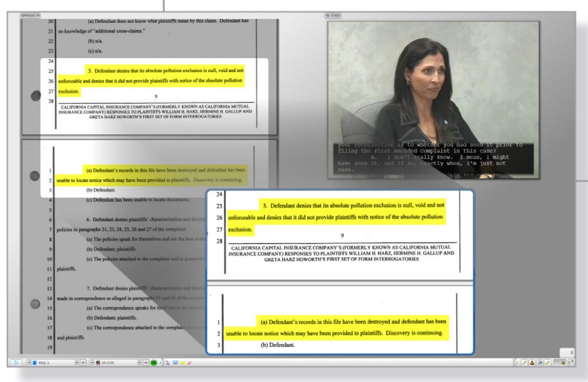Image resolution: width=588 pixels, height=382 pixels.
Task: Pick the red pen markup tool
Action: click(x=189, y=362)
